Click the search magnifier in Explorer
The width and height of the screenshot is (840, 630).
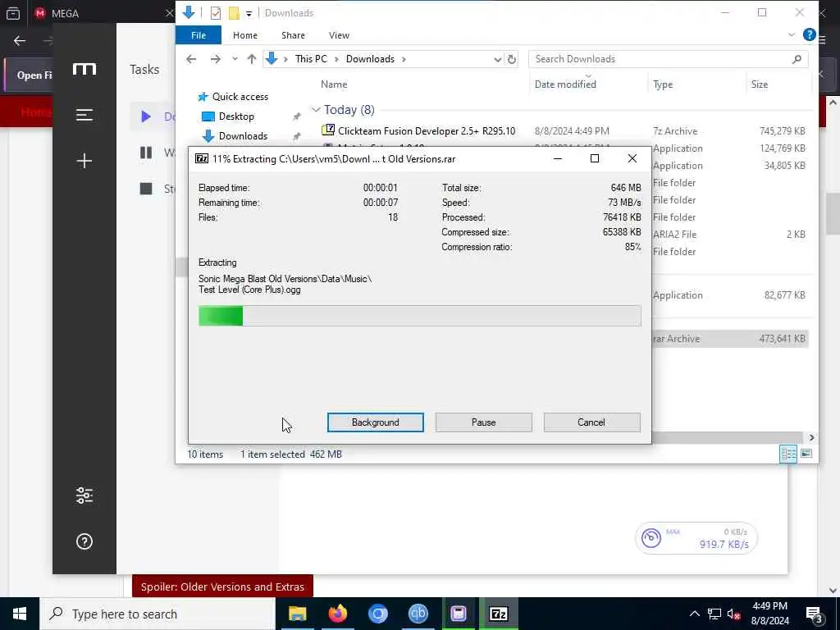797,59
